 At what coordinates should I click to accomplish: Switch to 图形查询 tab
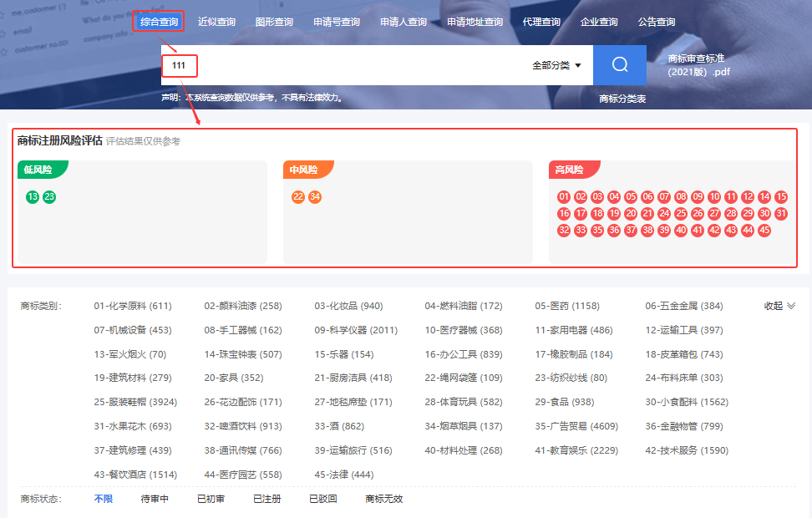click(x=274, y=22)
